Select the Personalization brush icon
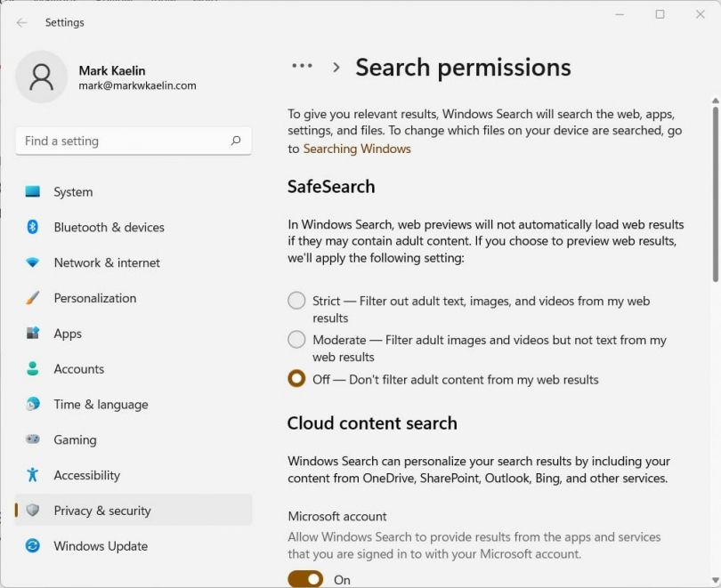The height and width of the screenshot is (588, 721). point(33,298)
